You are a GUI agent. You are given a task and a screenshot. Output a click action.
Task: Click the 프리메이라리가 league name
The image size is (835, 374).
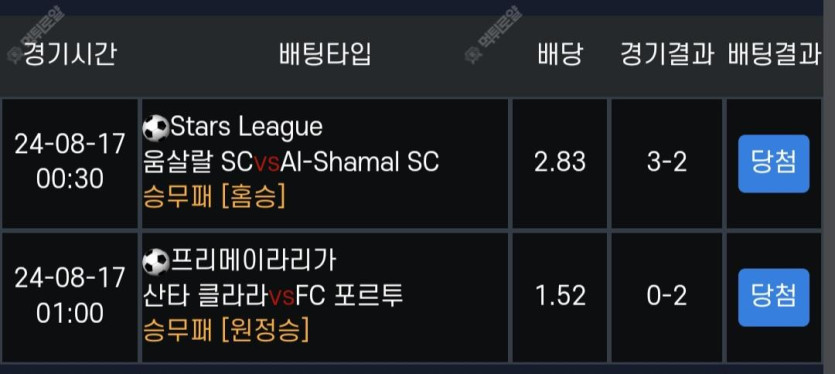253,261
